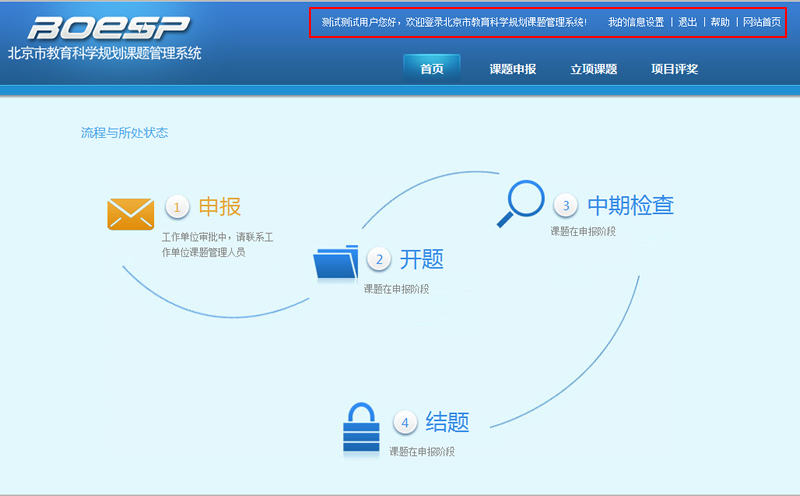This screenshot has width=800, height=496.
Task: Open the 项目评奖 tab
Action: tap(675, 69)
